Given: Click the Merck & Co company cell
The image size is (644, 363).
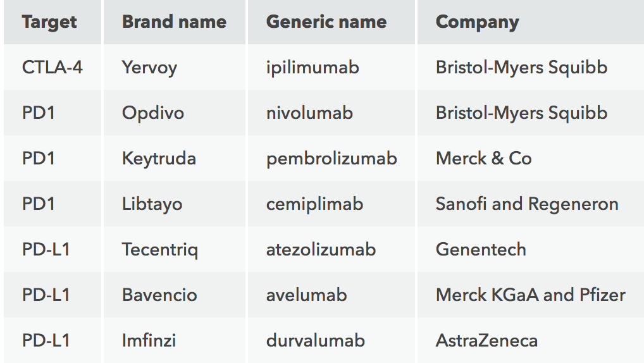Looking at the screenshot, I should 483,159.
